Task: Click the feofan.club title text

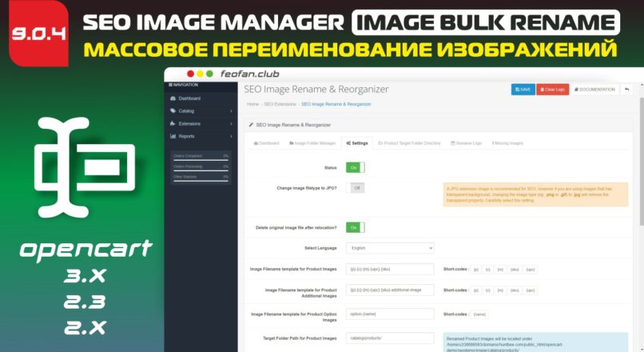Action: click(x=250, y=74)
